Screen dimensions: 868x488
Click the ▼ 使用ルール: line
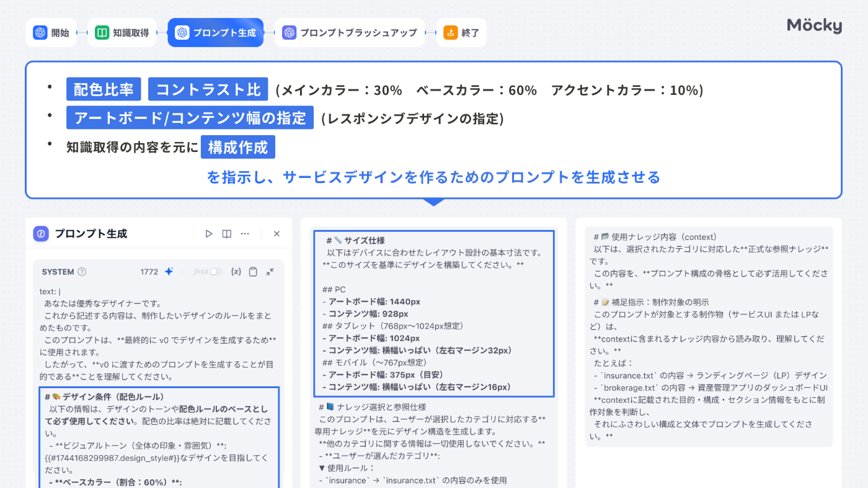click(x=347, y=468)
